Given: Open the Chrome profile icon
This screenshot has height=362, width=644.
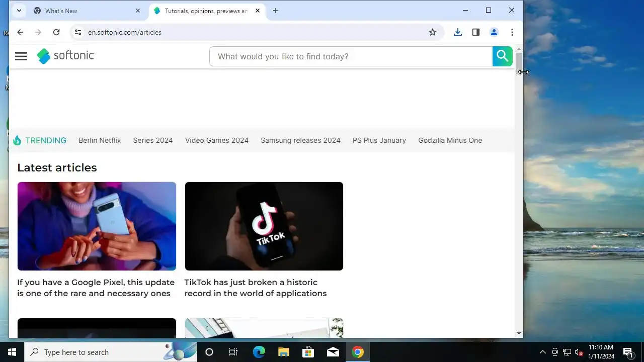Looking at the screenshot, I should click(494, 32).
